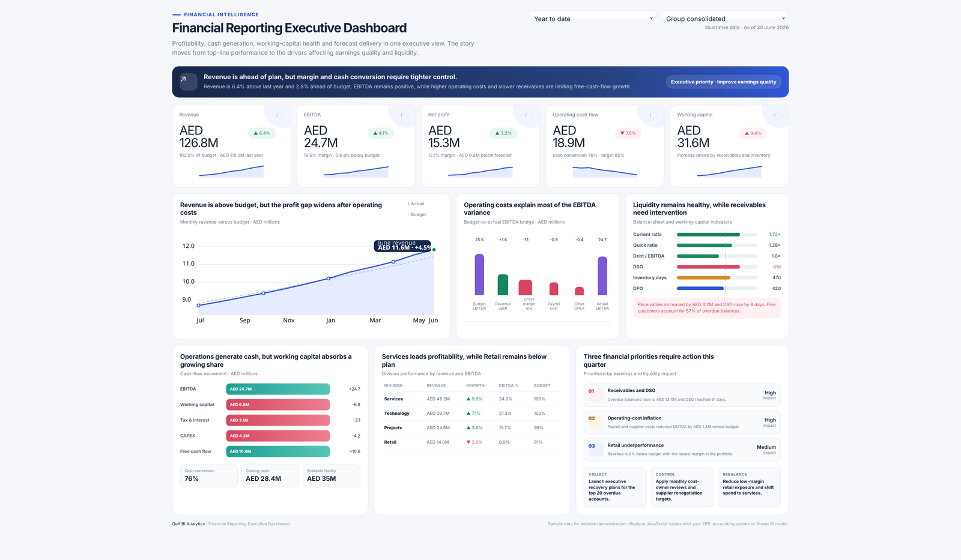Select the Free cash flow AED 10.6M bar
This screenshot has width=961, height=560.
[278, 451]
